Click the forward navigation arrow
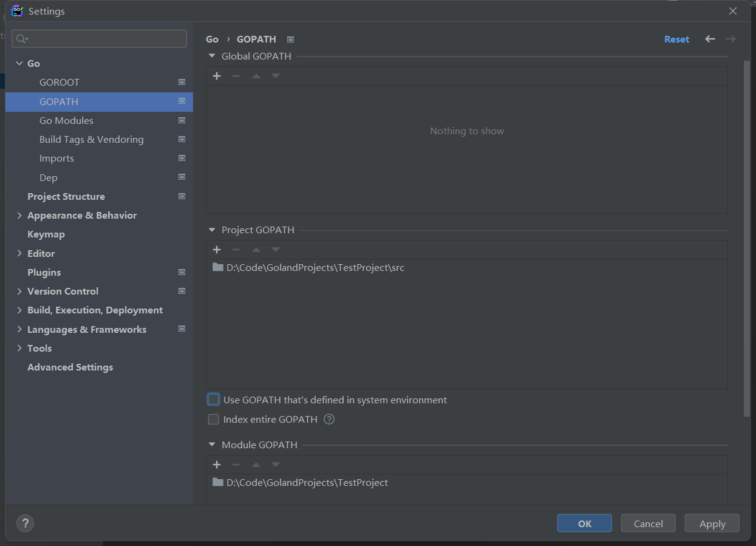Screen dimensions: 756x546 click(x=730, y=39)
